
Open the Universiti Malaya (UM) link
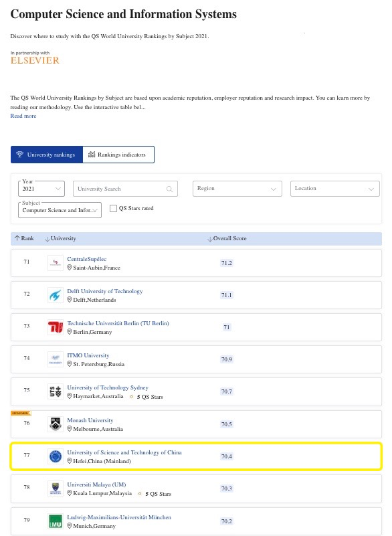click(x=97, y=484)
